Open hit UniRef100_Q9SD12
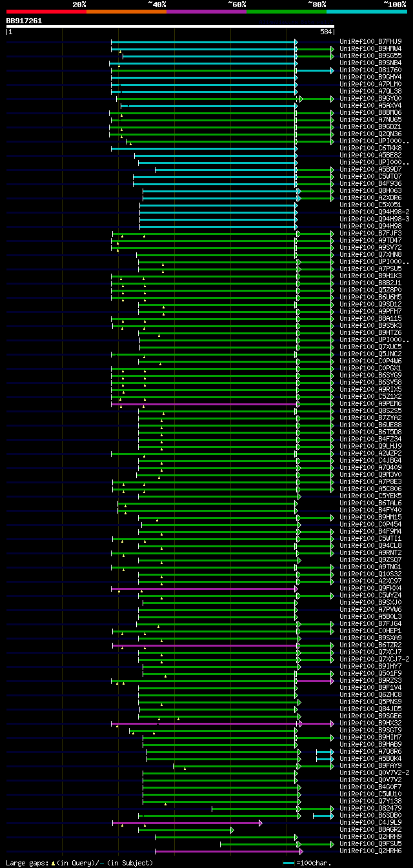Image resolution: width=413 pixels, height=868 pixels. (x=370, y=304)
